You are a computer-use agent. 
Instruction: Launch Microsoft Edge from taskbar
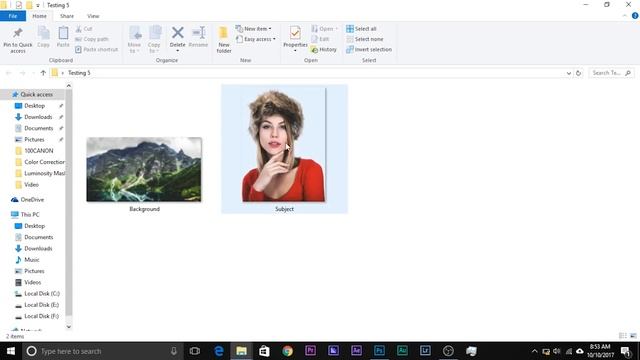tap(219, 351)
